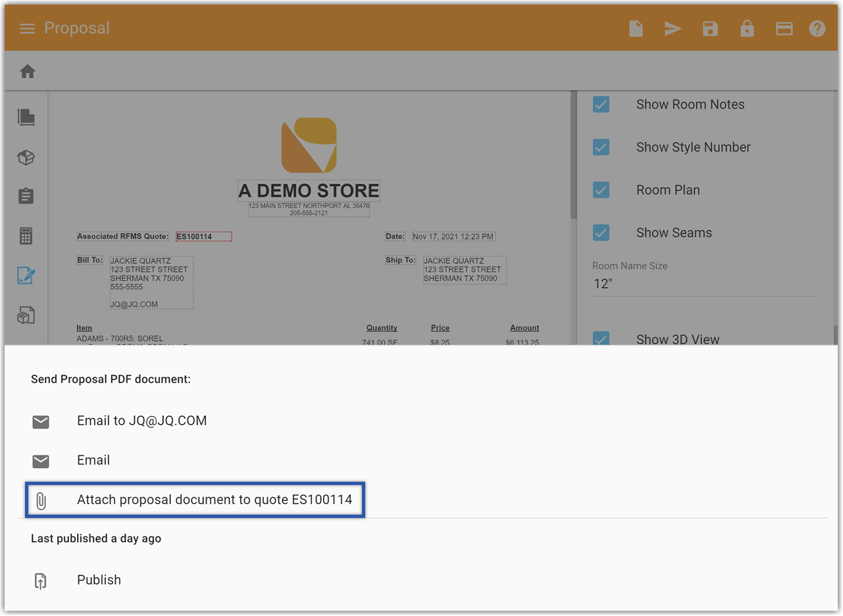The height and width of the screenshot is (616, 843).
Task: Toggle the Show Seams checkbox
Action: click(601, 232)
